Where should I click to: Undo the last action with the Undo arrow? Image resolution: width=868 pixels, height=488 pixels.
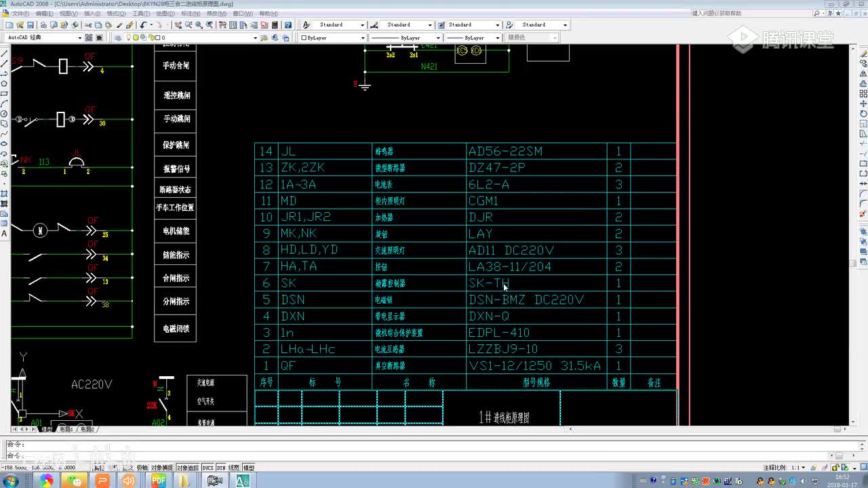143,25
